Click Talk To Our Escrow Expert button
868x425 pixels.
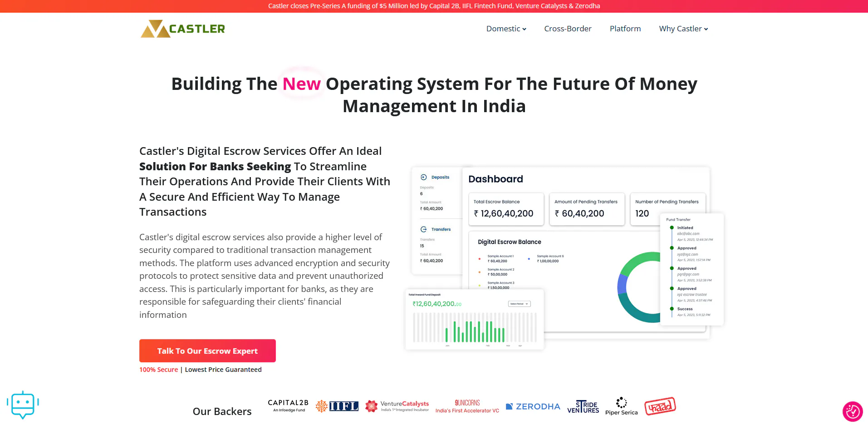coord(207,351)
